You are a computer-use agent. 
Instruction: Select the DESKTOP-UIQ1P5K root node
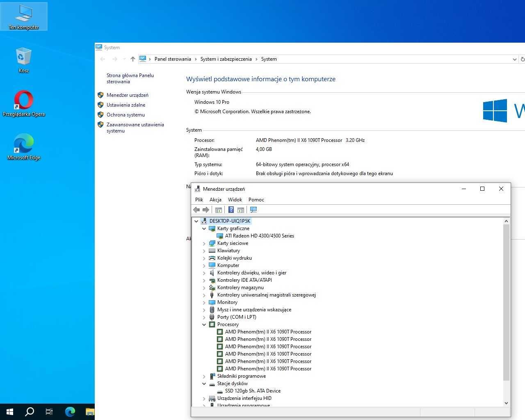tap(230, 221)
